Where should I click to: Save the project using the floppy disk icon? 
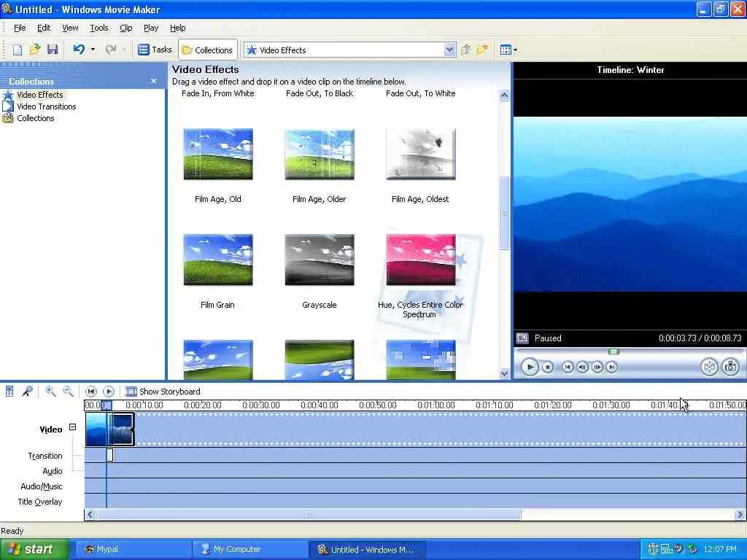pos(53,50)
